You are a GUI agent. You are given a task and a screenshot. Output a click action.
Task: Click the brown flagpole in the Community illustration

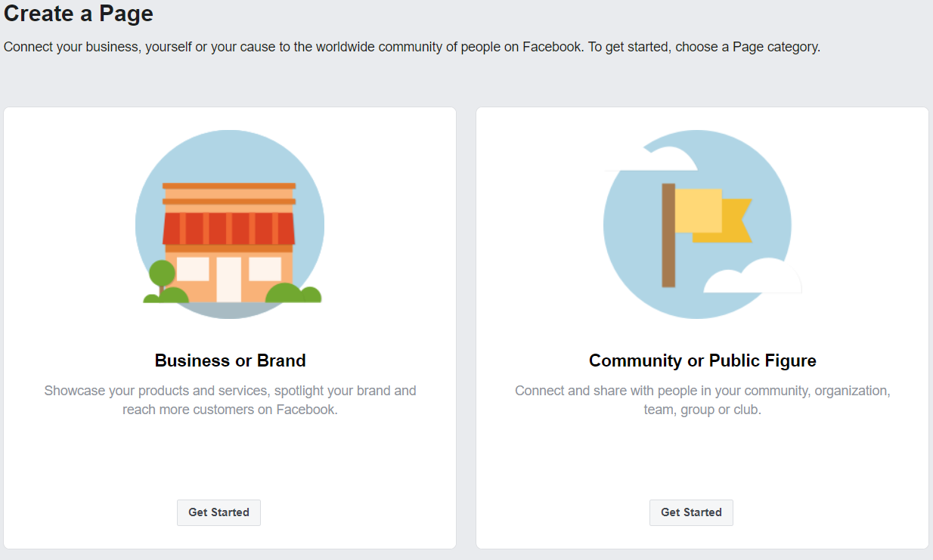coord(668,235)
